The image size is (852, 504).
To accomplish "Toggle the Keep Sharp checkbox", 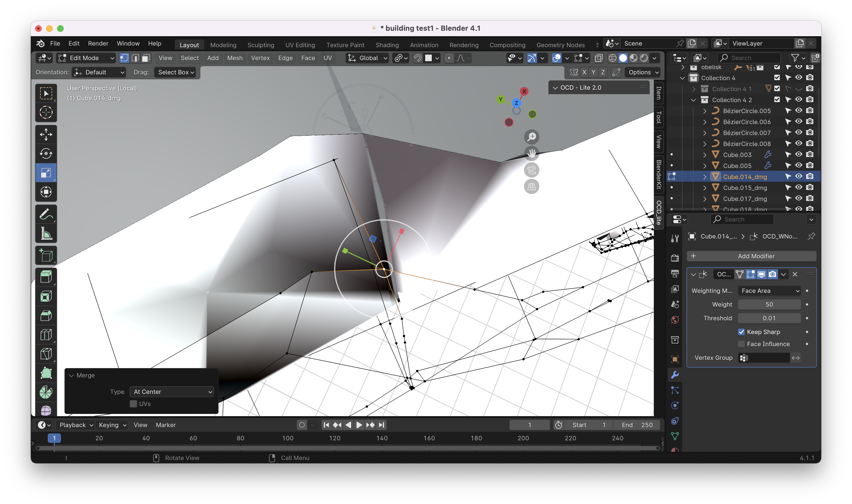I will click(x=741, y=332).
